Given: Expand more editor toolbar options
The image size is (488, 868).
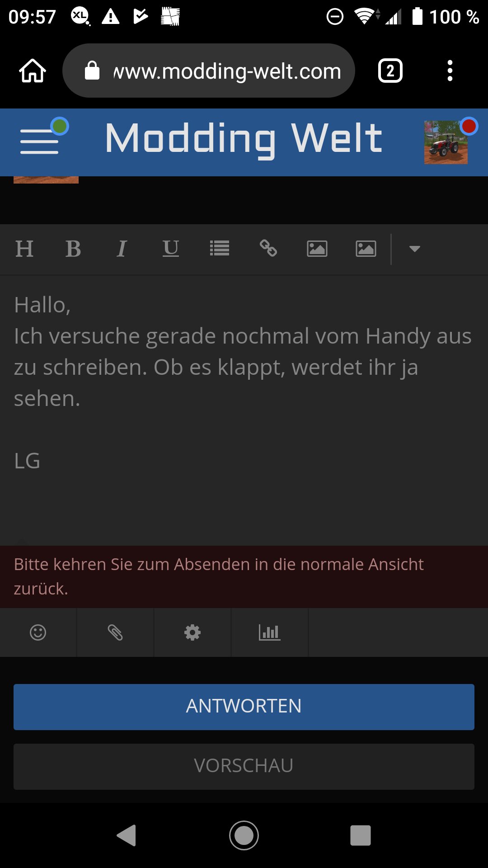Looking at the screenshot, I should point(414,249).
